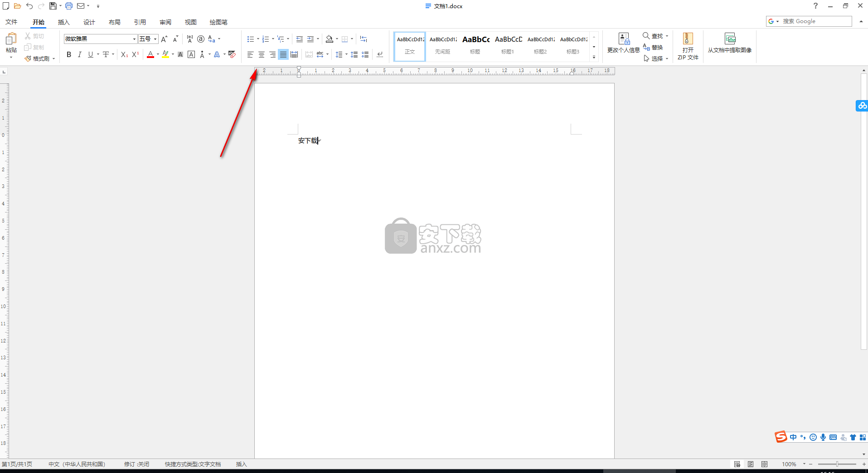Viewport: 868px width, 473px height.
Task: Click the undo arrow icon
Action: [29, 6]
